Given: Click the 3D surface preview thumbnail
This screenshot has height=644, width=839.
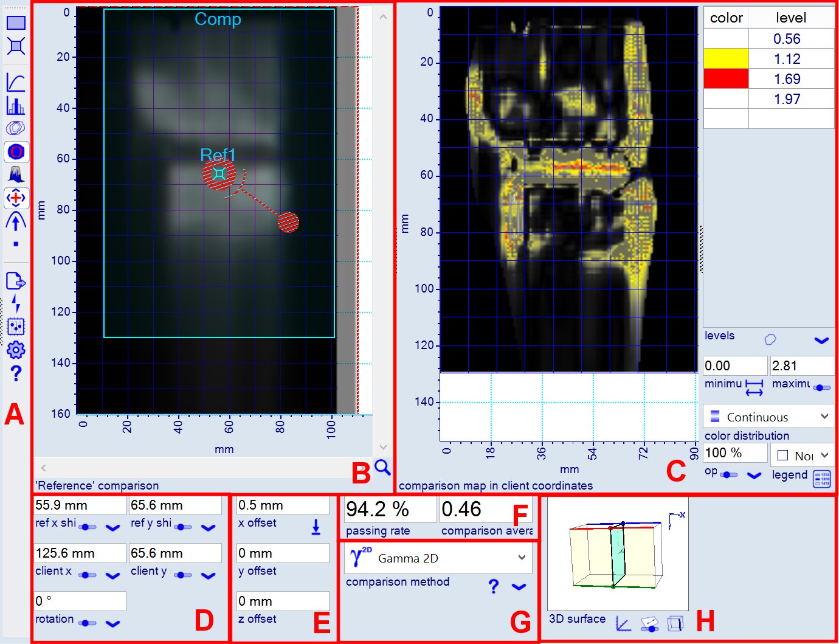Looking at the screenshot, I should (618, 554).
